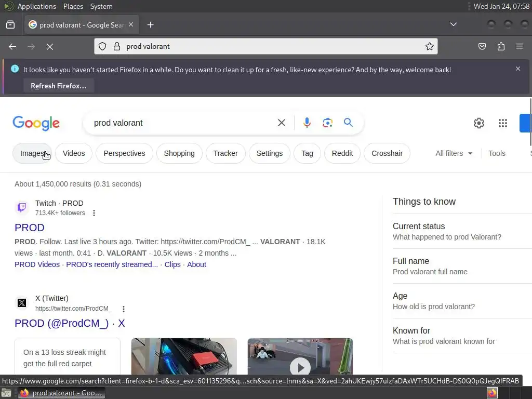Click show desktop icon in taskbar
This screenshot has height=399, width=532.
tap(6, 393)
